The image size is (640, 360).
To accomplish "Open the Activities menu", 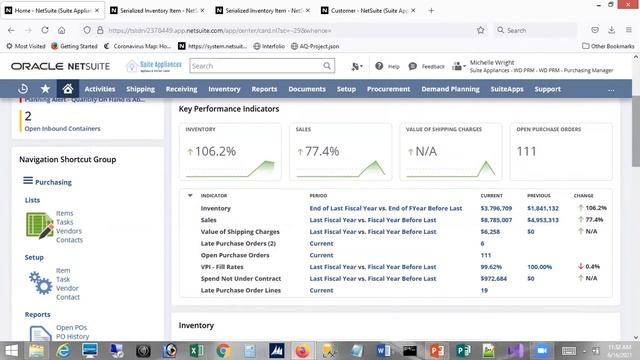I will (x=100, y=89).
